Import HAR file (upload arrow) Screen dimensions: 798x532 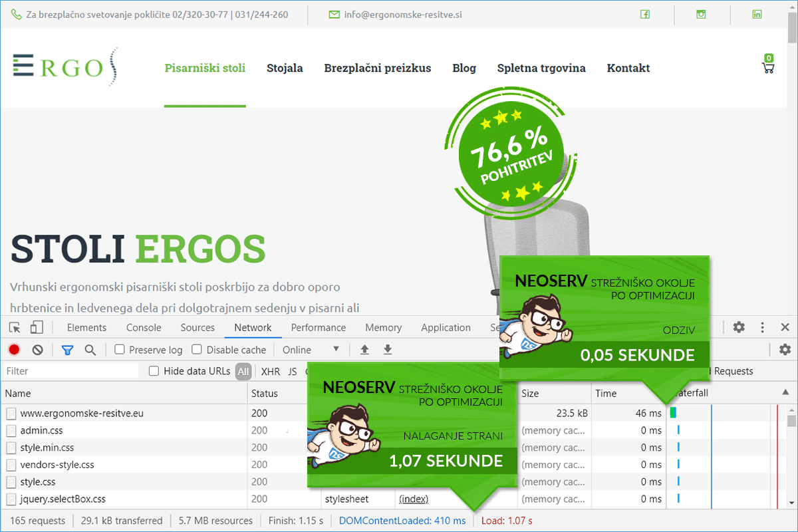pos(364,350)
